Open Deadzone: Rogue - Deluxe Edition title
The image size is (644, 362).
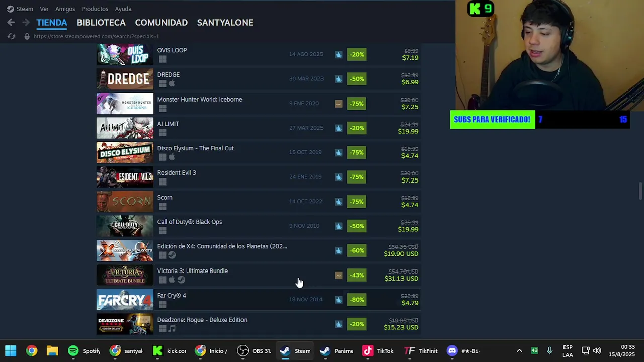(202, 320)
